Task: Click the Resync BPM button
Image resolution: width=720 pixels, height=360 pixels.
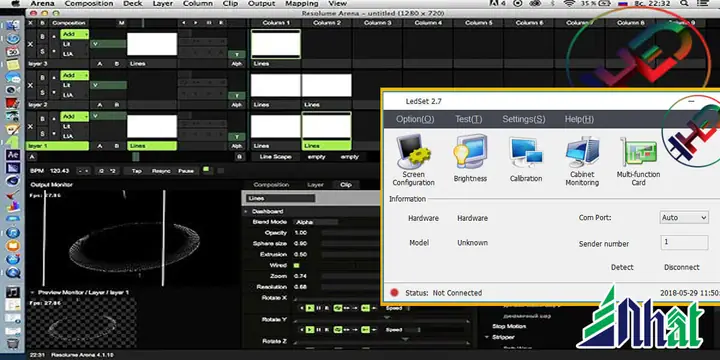Action: tap(161, 171)
